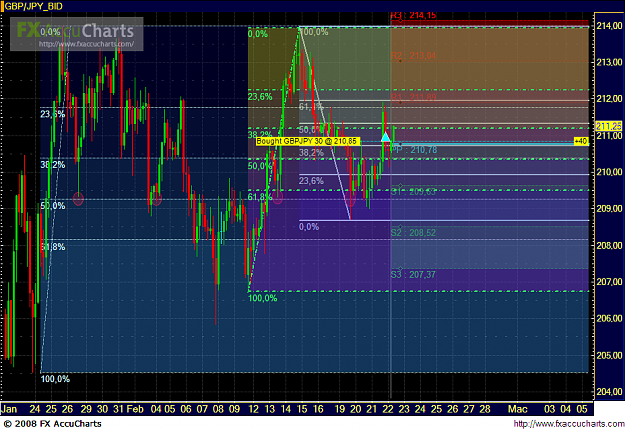The width and height of the screenshot is (625, 430).
Task: Click the 204,00 price axis label
Action: click(609, 391)
